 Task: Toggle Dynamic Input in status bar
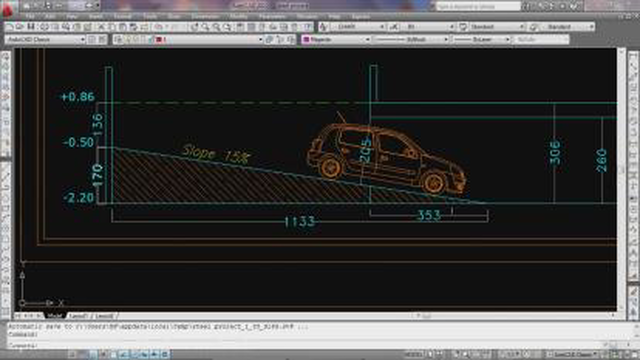144,354
